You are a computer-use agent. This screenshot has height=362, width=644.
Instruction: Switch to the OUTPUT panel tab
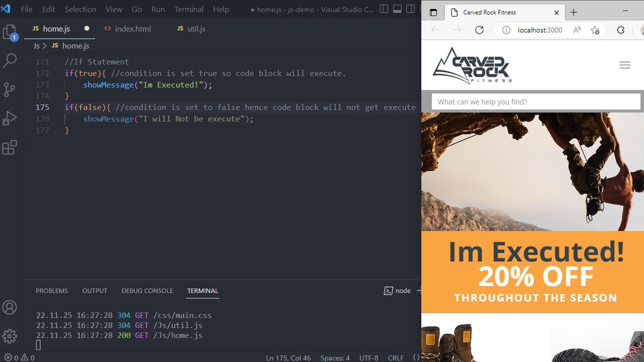click(95, 291)
